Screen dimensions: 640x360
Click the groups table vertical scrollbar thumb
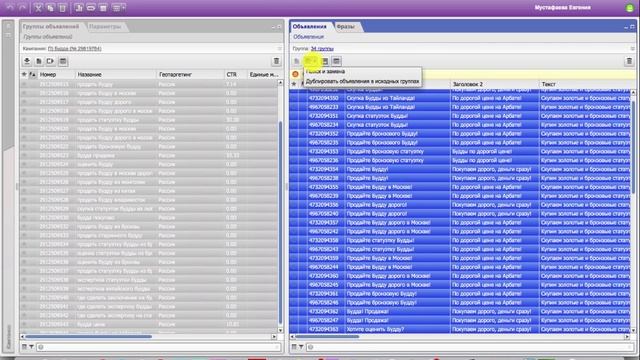pos(280,222)
